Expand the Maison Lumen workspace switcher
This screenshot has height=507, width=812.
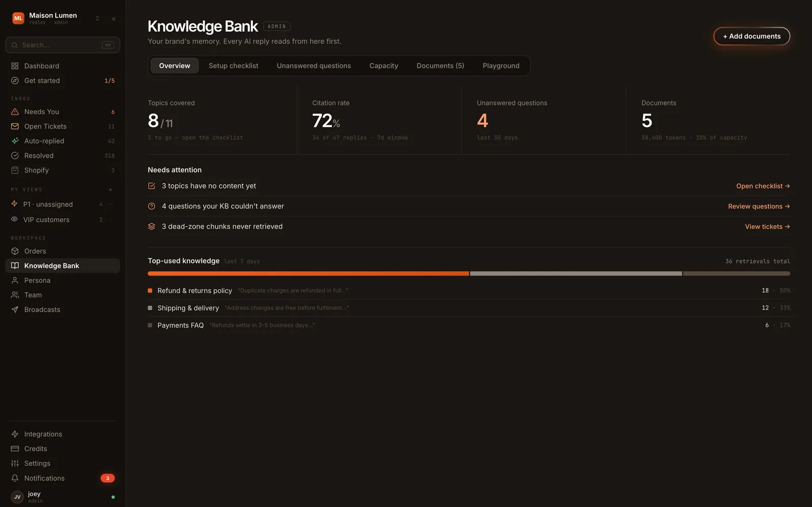click(x=97, y=19)
